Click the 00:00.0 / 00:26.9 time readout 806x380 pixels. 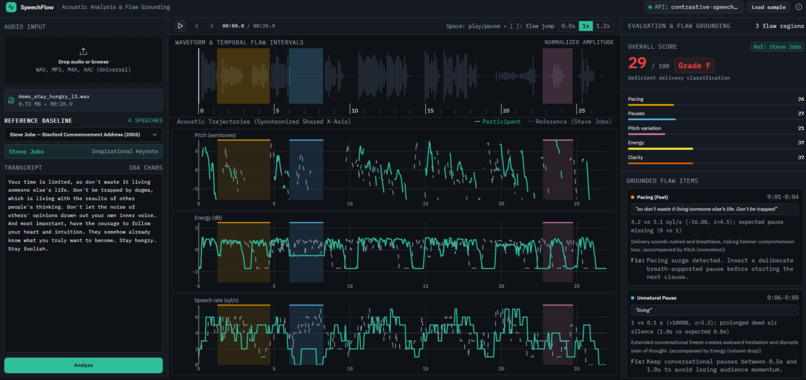pos(248,26)
